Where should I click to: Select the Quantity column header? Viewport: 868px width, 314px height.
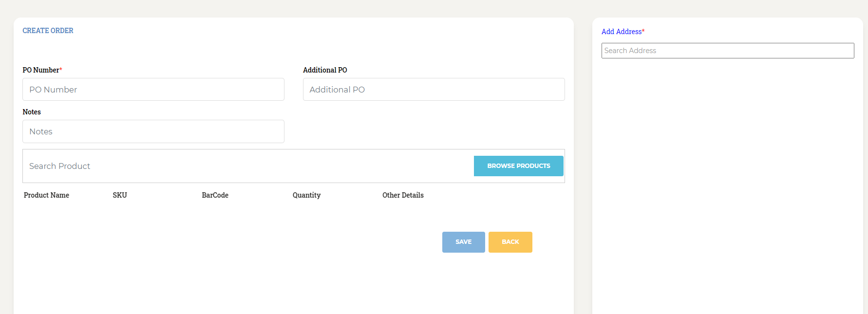click(x=306, y=195)
